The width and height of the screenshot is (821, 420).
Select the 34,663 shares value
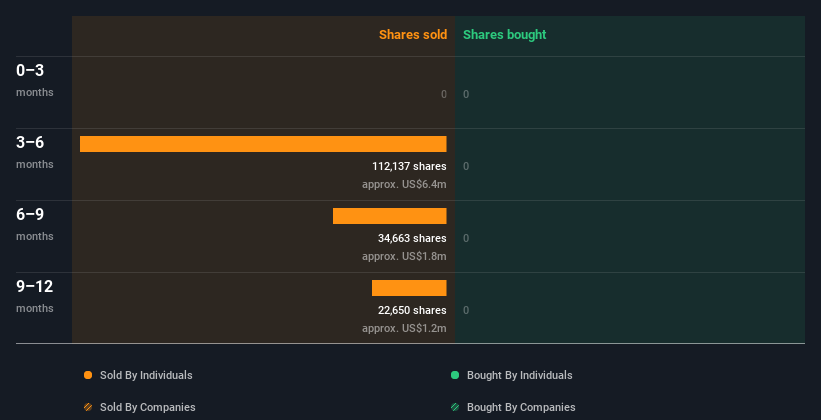point(412,238)
